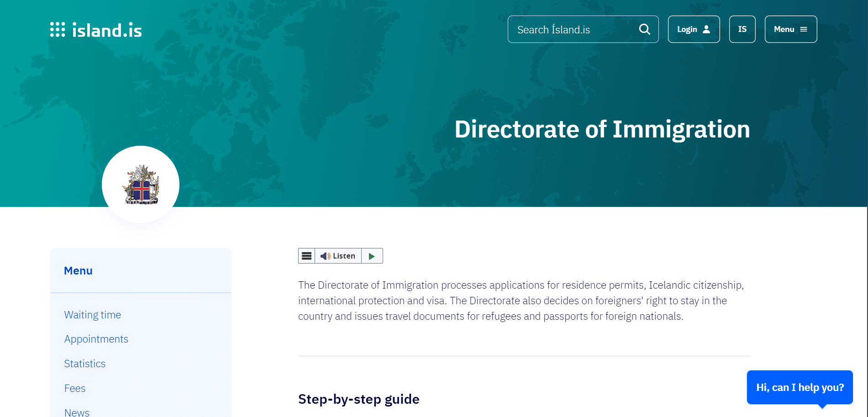868x417 pixels.
Task: Click the Directorate of Immigration heading
Action: pos(602,129)
